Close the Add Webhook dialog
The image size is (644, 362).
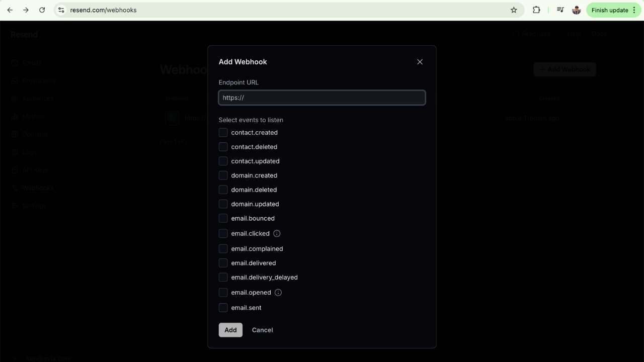click(x=420, y=62)
